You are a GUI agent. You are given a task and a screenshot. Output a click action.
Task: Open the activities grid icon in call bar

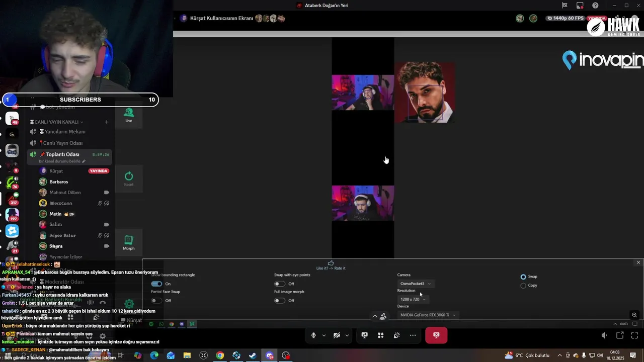381,335
